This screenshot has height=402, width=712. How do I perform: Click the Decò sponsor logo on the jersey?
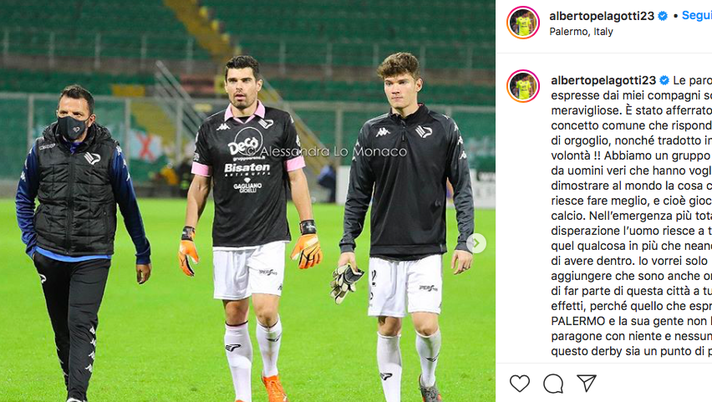coord(247,142)
